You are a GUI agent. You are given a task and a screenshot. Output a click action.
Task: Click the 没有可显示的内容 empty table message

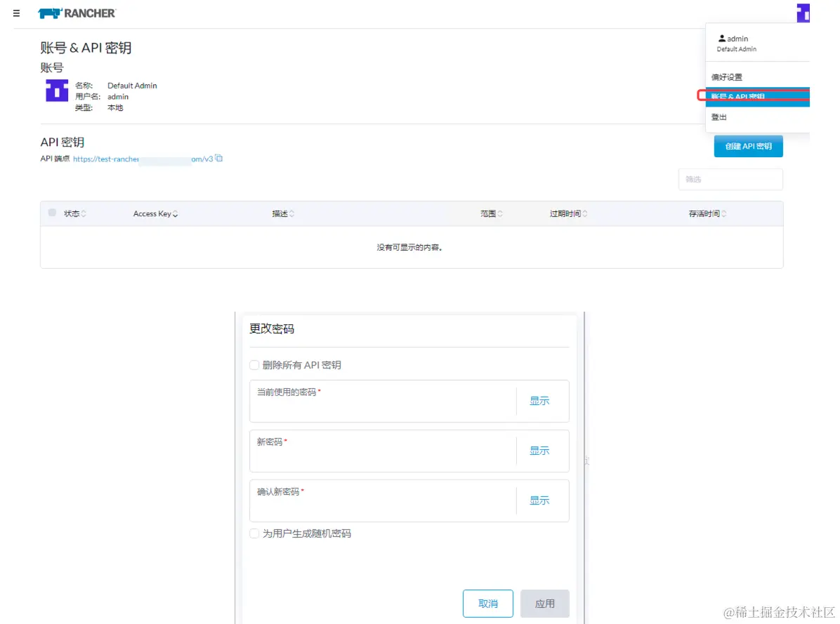coord(409,247)
